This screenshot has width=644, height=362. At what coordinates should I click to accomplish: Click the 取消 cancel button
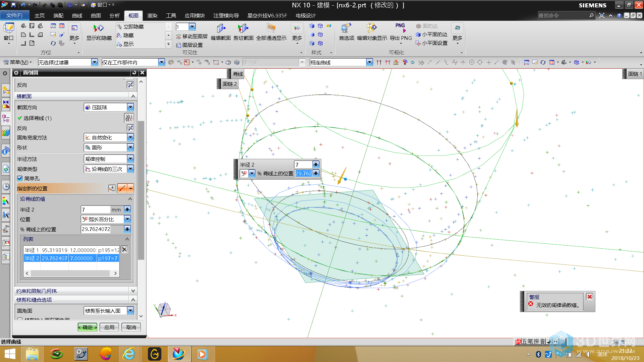click(131, 327)
